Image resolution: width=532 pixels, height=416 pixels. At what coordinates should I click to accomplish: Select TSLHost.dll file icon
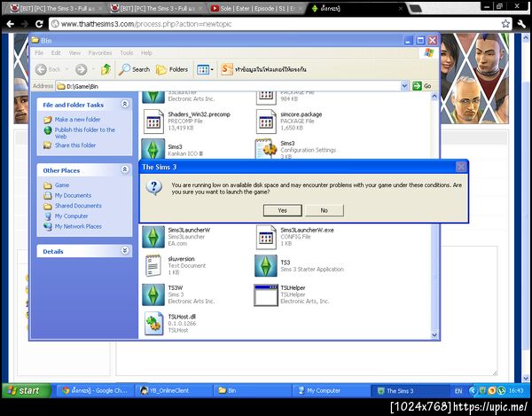tap(154, 324)
